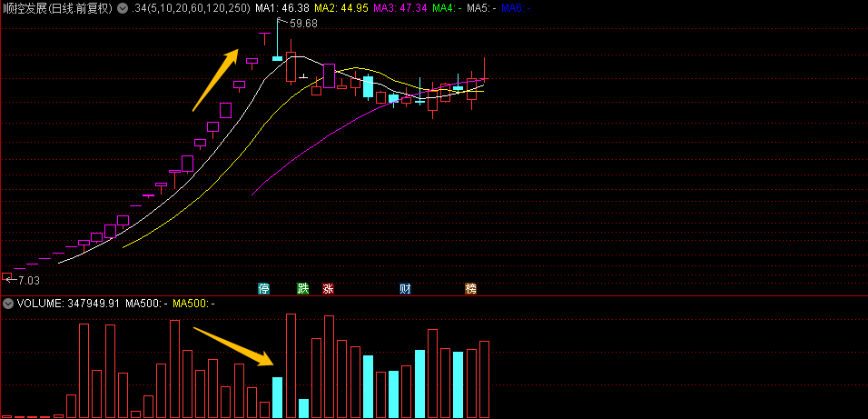Click the green 跌 event marker
The width and height of the screenshot is (868, 419).
click(303, 288)
